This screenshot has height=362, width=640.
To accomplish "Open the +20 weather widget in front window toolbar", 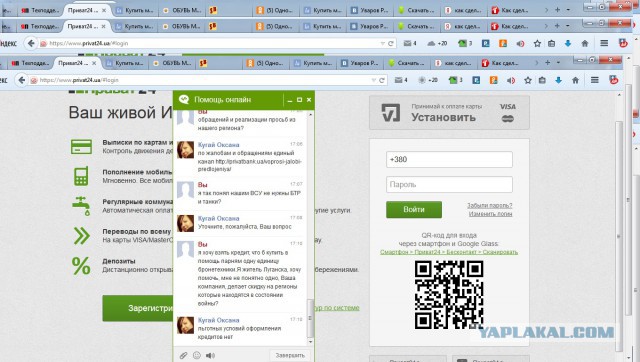I will [428, 80].
